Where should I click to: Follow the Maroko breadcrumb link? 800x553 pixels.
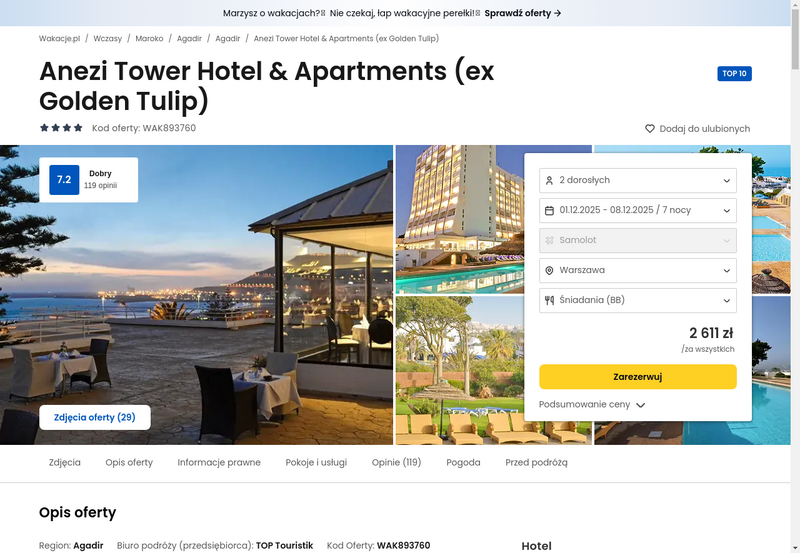tap(149, 38)
